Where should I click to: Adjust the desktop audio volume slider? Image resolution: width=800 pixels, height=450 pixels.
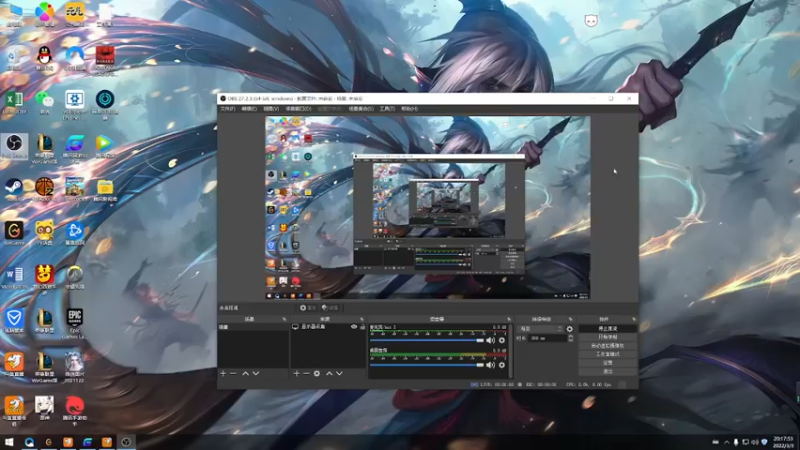coord(427,365)
